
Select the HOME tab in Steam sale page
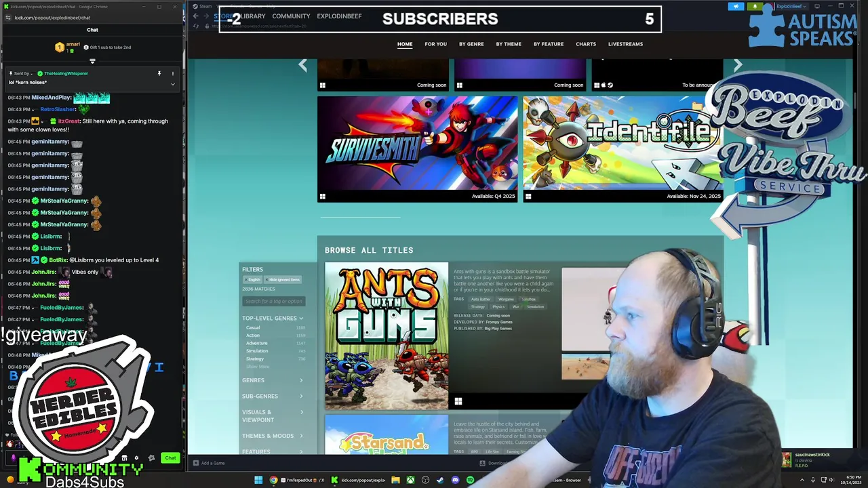(405, 44)
